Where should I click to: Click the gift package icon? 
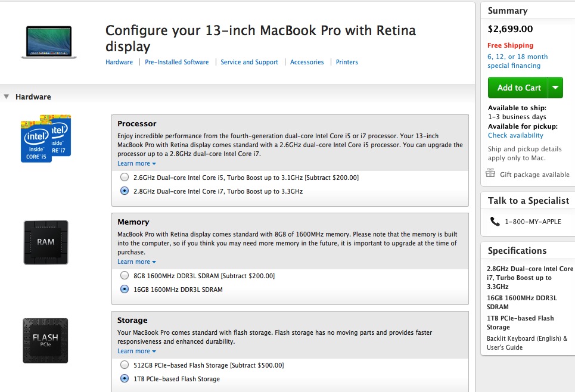(490, 173)
